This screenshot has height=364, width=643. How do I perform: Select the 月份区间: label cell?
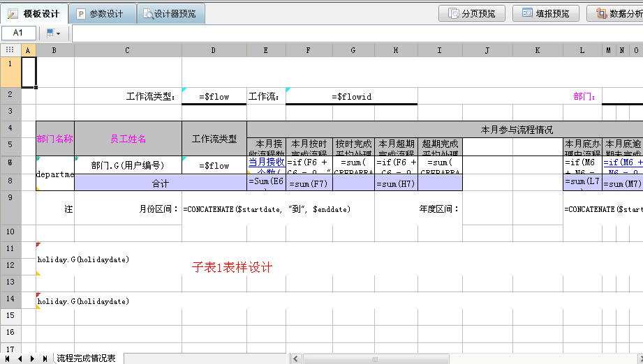point(128,208)
